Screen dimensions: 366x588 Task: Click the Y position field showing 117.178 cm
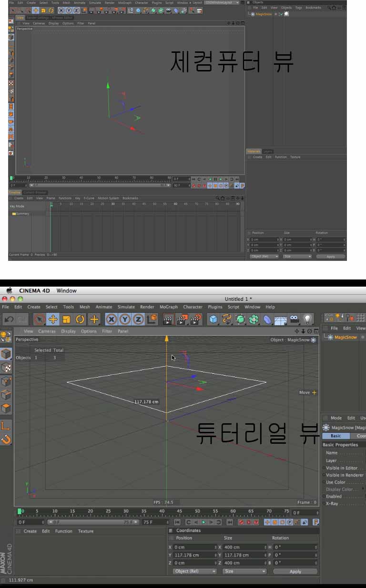point(193,555)
